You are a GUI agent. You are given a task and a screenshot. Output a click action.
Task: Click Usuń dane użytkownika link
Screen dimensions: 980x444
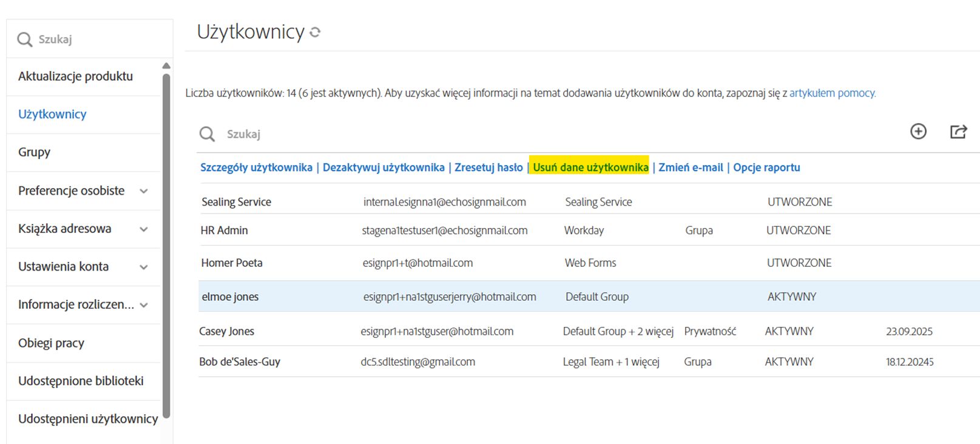590,167
